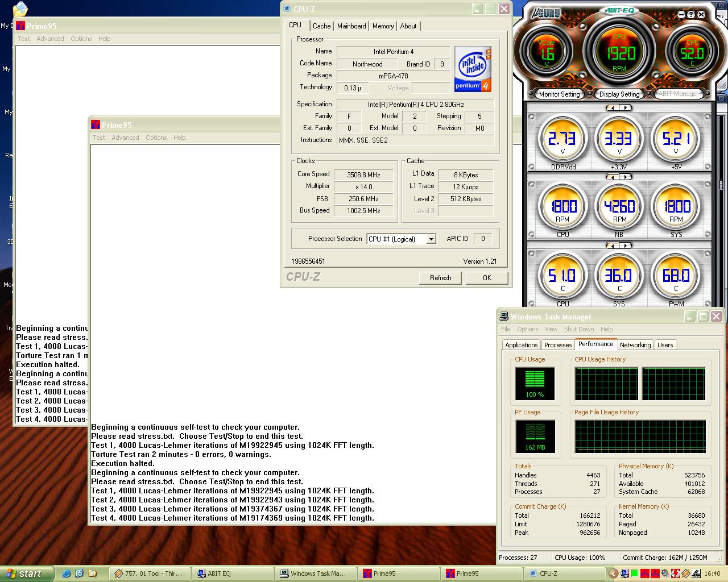
Task: Select the SYS 36.0 C temperature gauge
Action: click(619, 276)
